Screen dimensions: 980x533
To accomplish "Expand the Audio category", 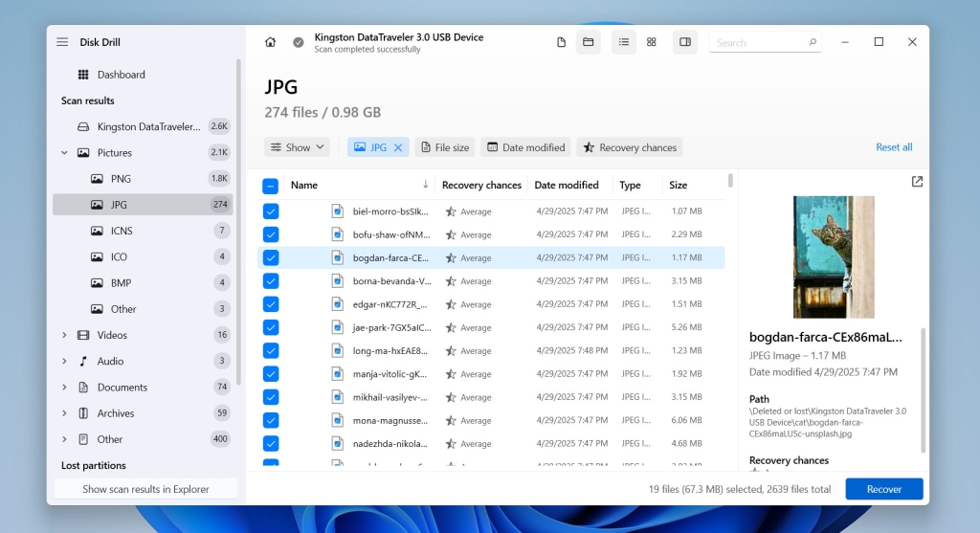I will (x=64, y=361).
